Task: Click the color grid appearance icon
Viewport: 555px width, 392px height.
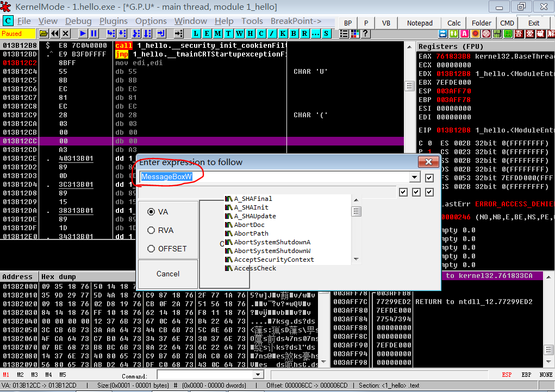Action: point(354,34)
